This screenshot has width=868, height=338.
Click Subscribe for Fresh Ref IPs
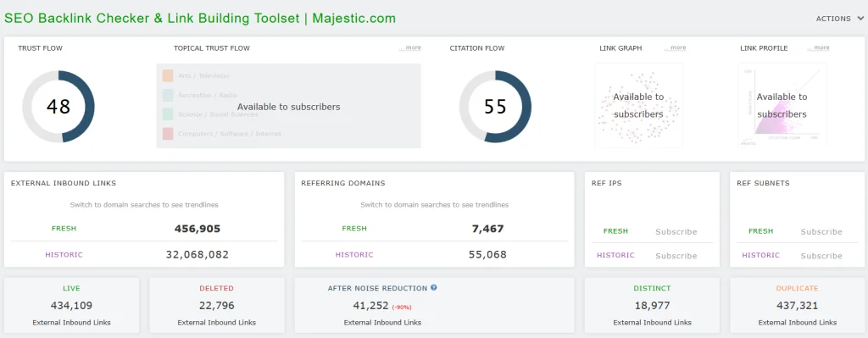676,232
